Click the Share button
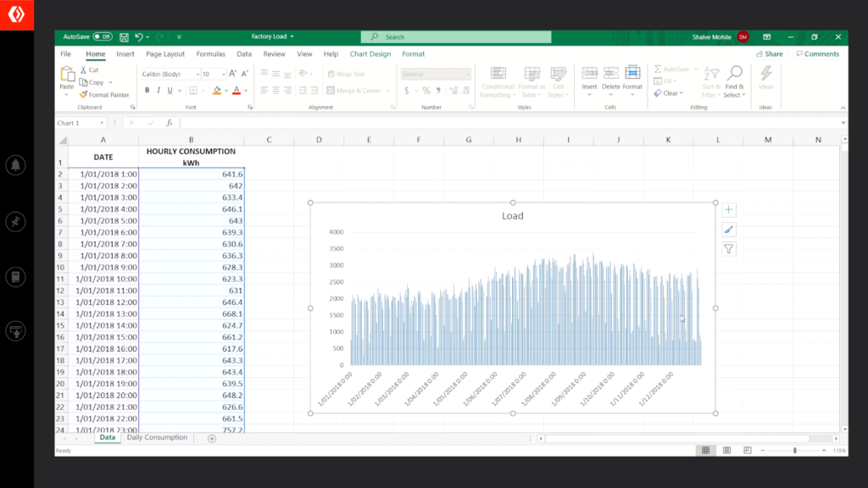 pos(769,54)
